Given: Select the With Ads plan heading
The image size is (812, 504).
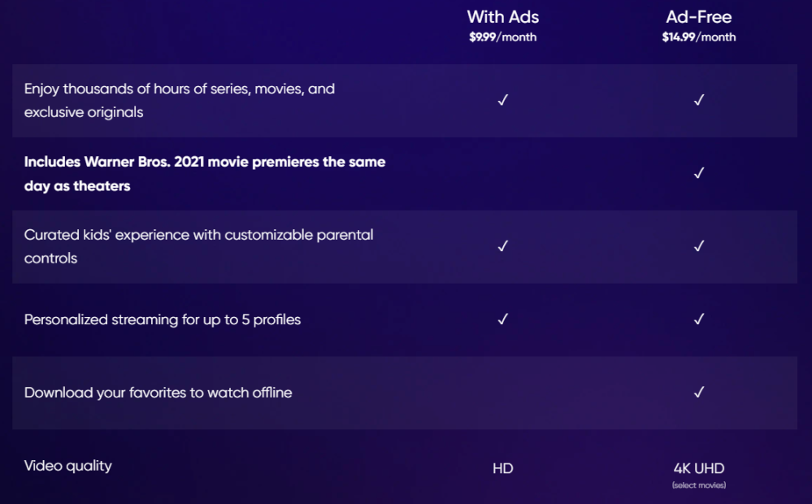Looking at the screenshot, I should point(503,17).
